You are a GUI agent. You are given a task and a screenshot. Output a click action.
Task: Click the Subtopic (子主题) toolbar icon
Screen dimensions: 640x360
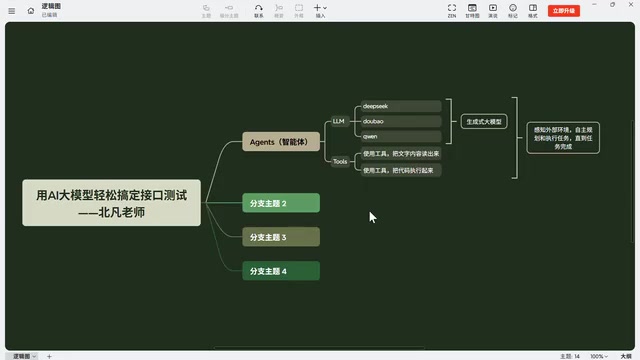pyautogui.click(x=229, y=11)
